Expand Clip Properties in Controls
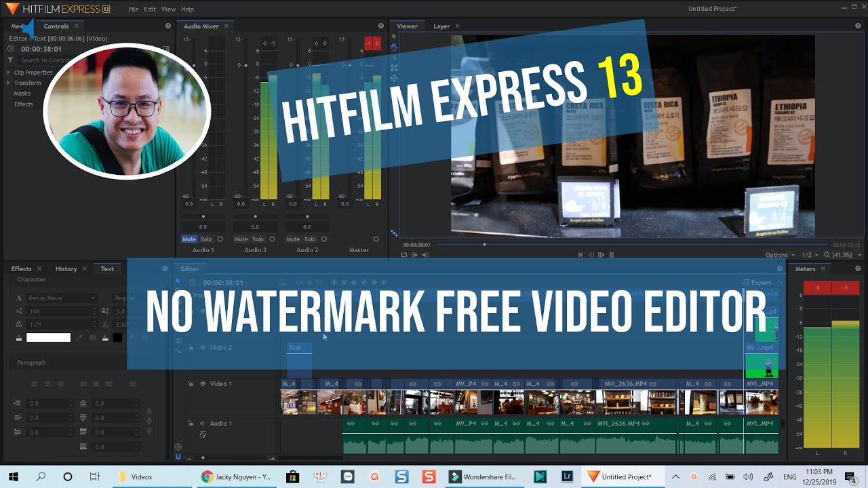 pyautogui.click(x=9, y=73)
